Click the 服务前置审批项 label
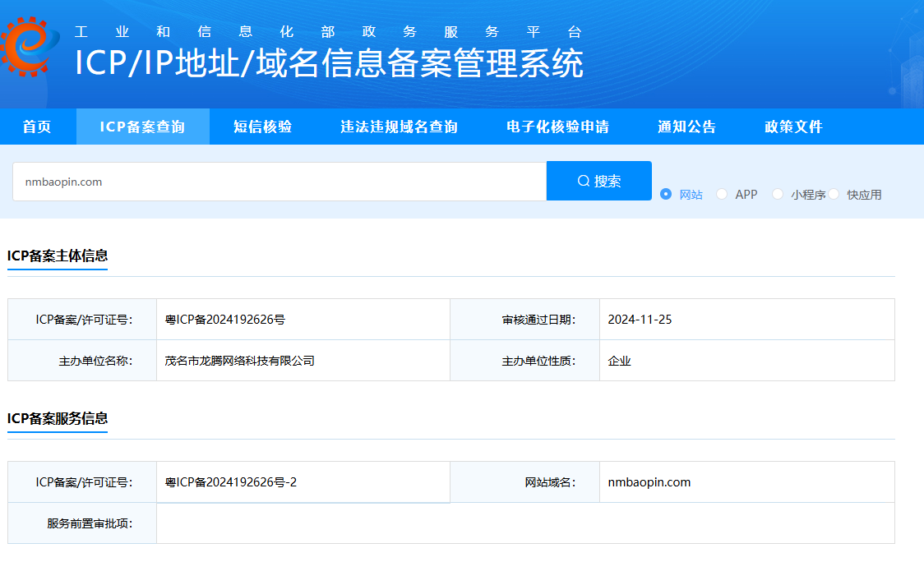Viewport: 924px width, 562px height. [90, 523]
